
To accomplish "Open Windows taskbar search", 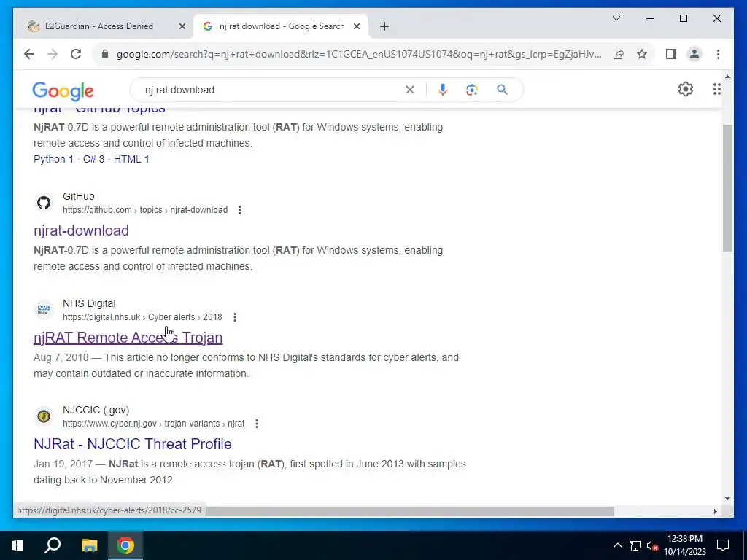I will [x=53, y=545].
